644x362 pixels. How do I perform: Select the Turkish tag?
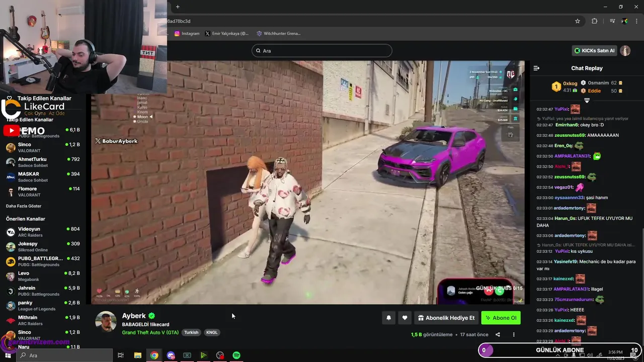pyautogui.click(x=191, y=332)
